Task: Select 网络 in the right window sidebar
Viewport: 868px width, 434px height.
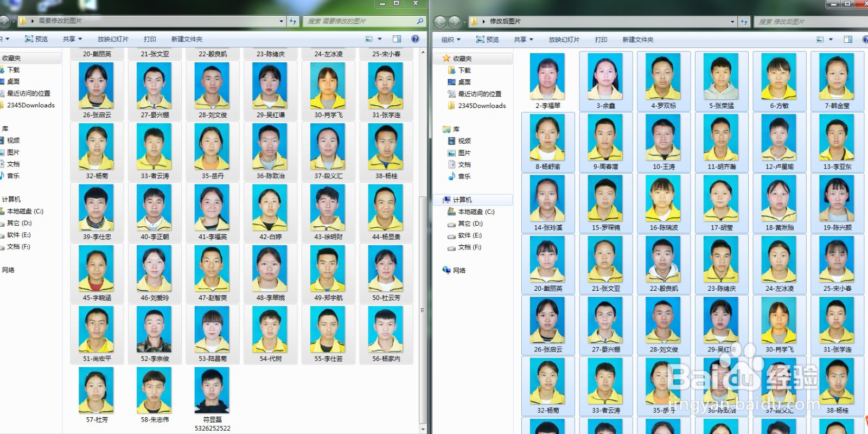Action: click(x=454, y=270)
